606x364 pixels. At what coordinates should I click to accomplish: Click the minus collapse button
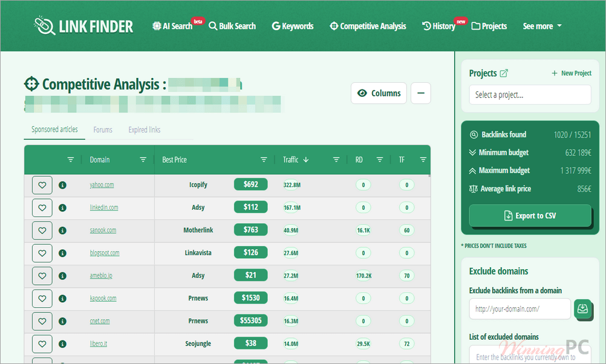pyautogui.click(x=421, y=93)
